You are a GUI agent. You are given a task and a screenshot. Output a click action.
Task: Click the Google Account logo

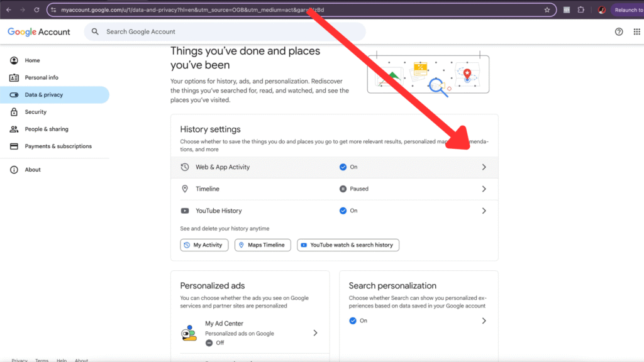(39, 31)
